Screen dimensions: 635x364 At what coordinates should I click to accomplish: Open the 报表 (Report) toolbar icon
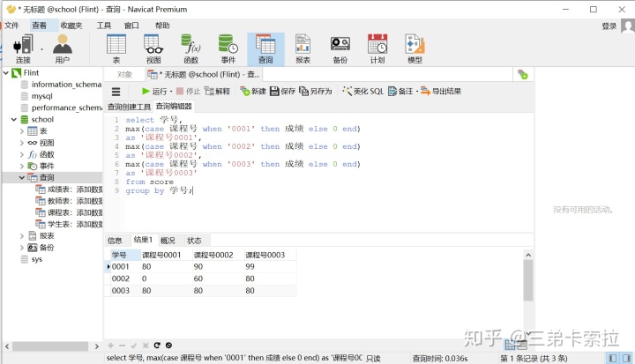coord(303,49)
